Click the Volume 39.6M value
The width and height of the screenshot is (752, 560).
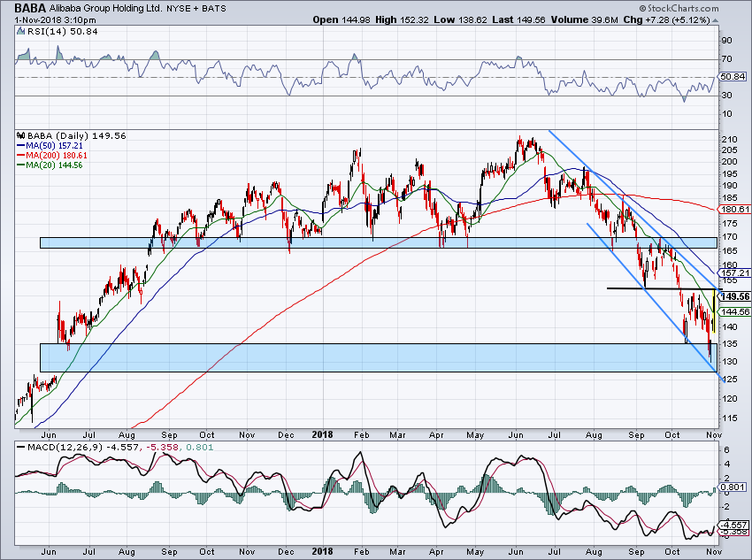click(585, 19)
